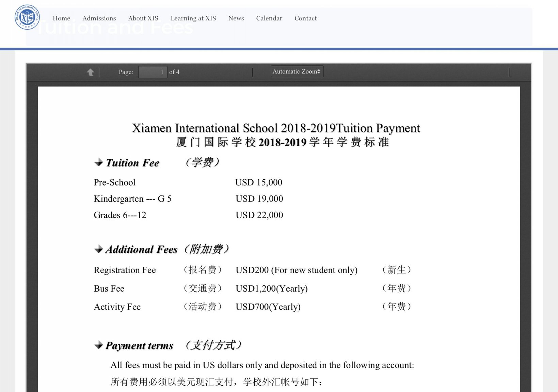Click the 交通费 label
Viewport: 558px width, 392px height.
click(203, 288)
